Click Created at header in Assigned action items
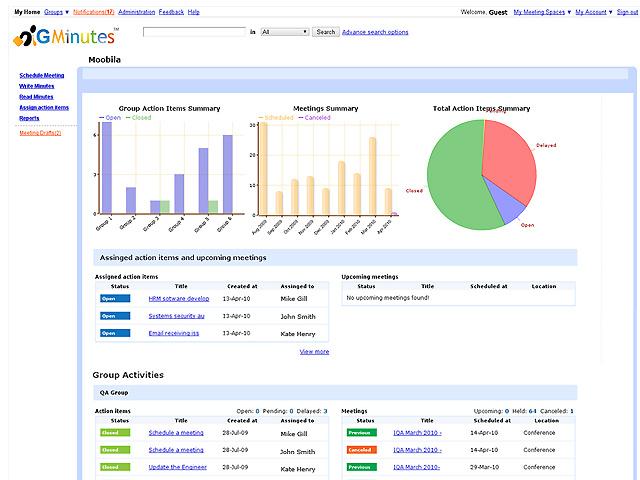 pyautogui.click(x=242, y=286)
